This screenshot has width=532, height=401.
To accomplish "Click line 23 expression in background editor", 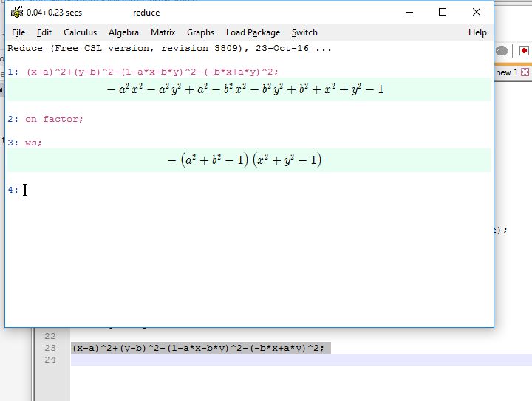I will coord(199,348).
